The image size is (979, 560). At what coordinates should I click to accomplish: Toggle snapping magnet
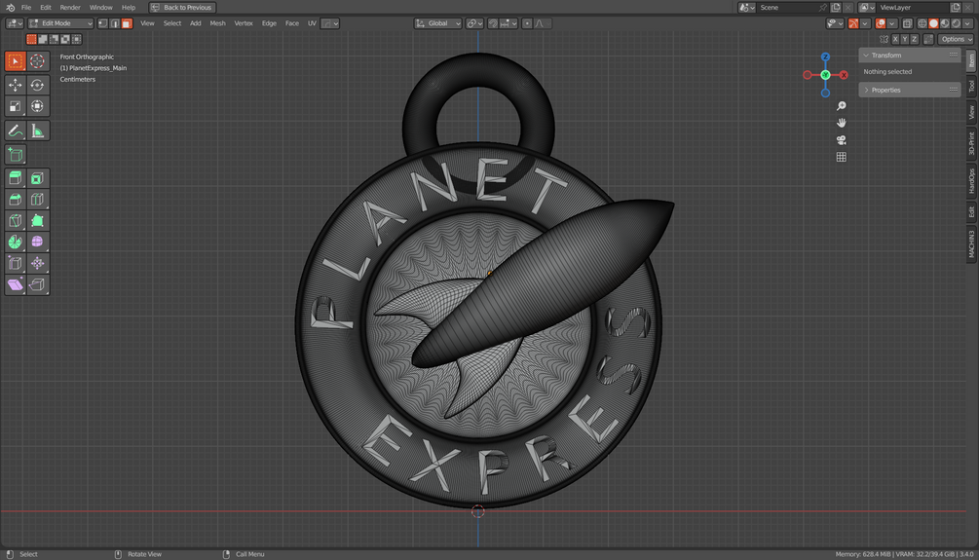pyautogui.click(x=493, y=23)
